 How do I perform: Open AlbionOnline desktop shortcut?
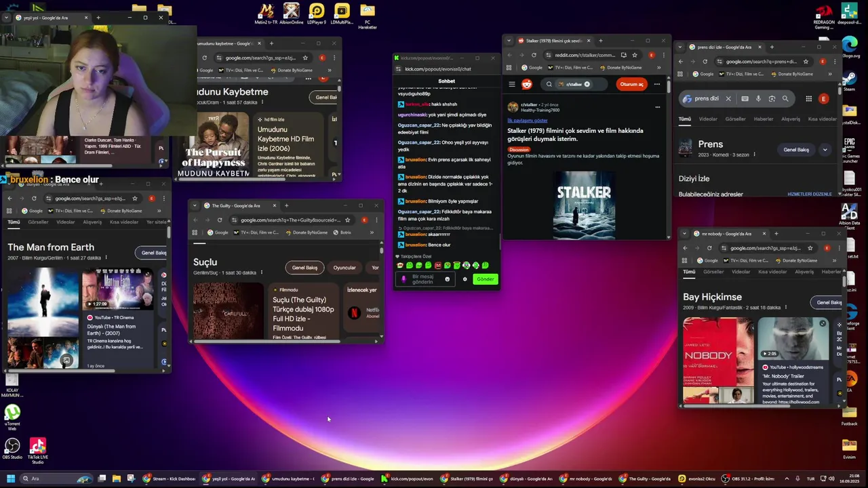coord(292,14)
